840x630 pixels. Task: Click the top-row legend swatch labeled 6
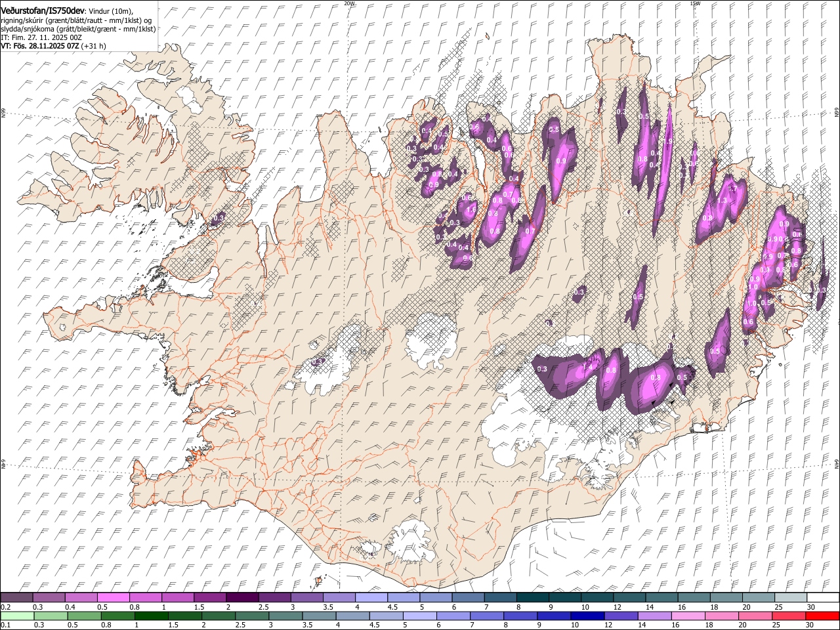pos(469,598)
